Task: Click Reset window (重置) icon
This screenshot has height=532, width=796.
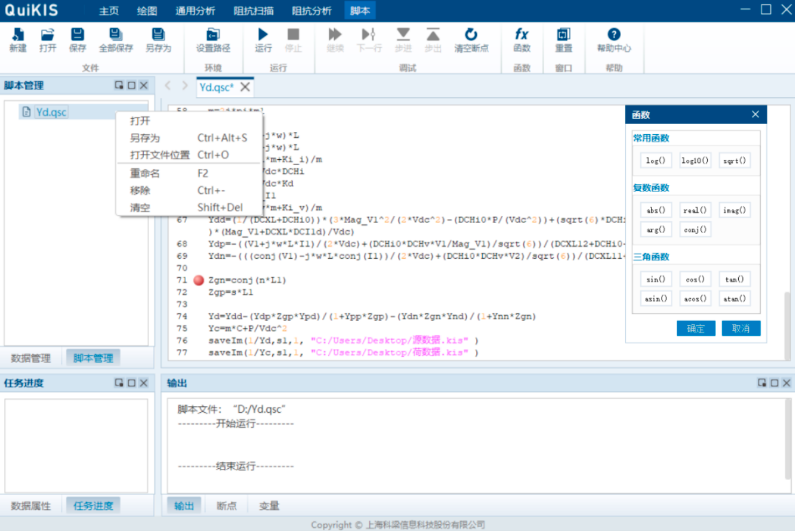Action: point(563,35)
